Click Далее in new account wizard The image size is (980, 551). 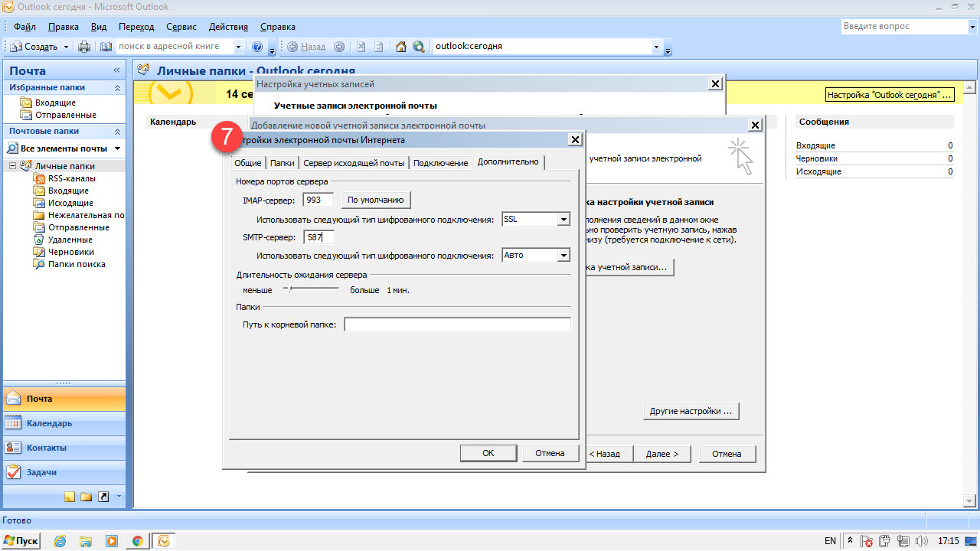[662, 454]
